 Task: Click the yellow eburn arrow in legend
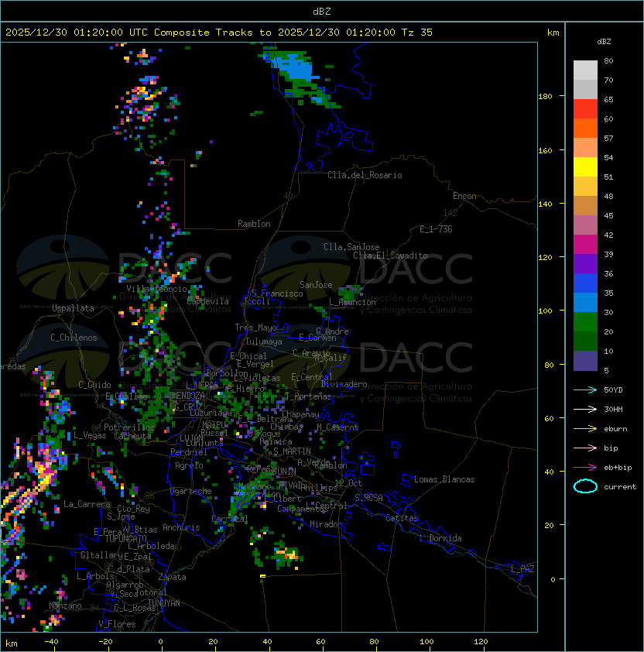point(585,429)
